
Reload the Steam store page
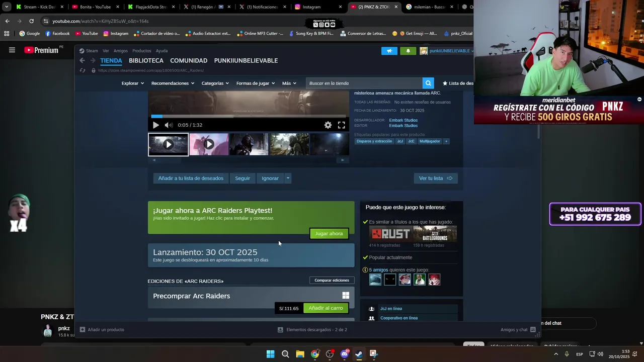point(83,70)
